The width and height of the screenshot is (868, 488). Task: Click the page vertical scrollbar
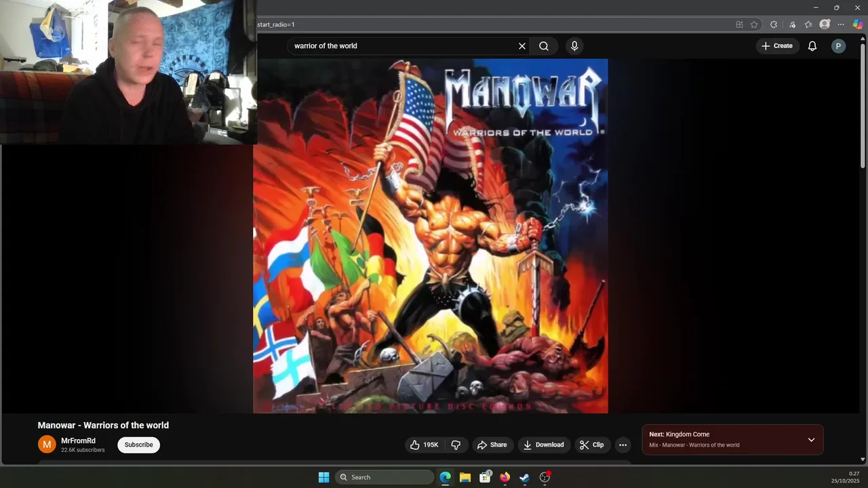point(863,105)
